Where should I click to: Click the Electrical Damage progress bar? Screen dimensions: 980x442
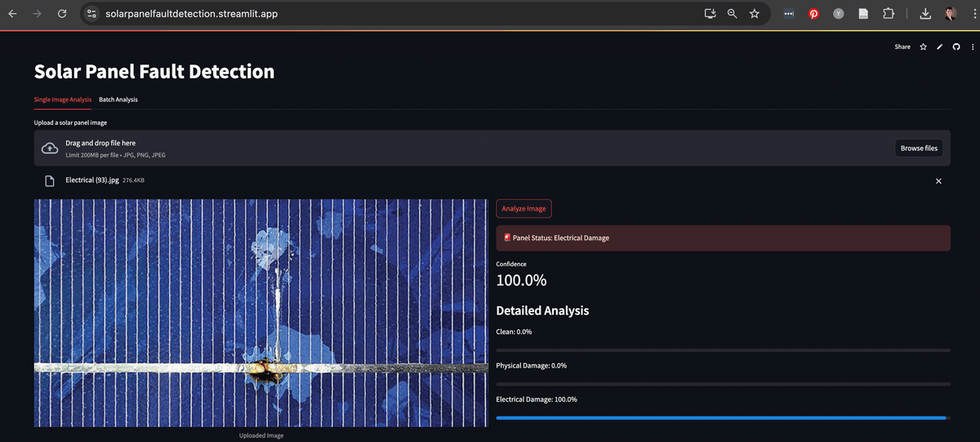723,417
